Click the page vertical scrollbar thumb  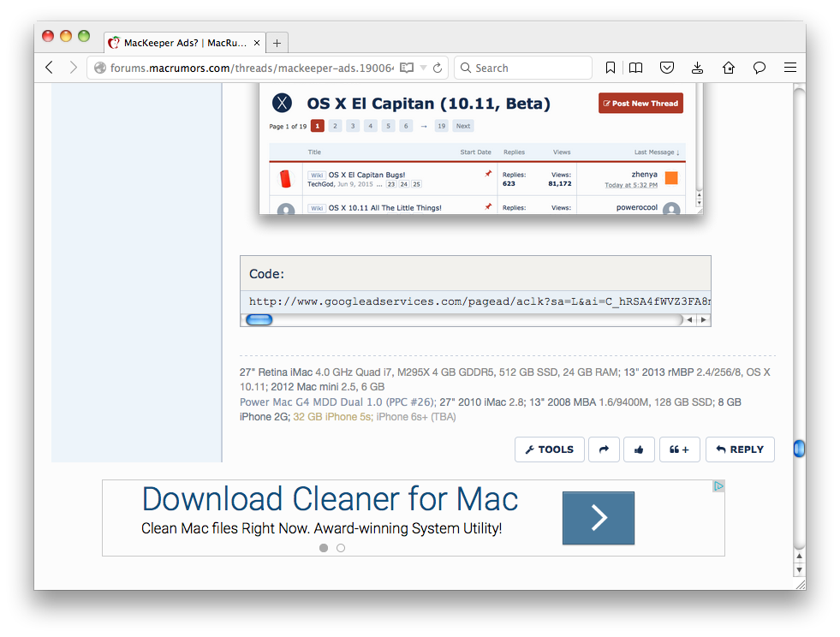tap(799, 449)
